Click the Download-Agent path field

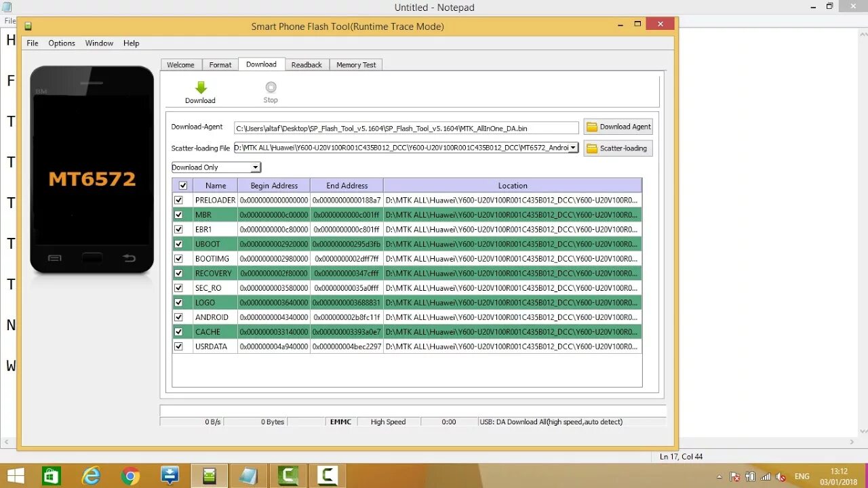[x=406, y=127]
